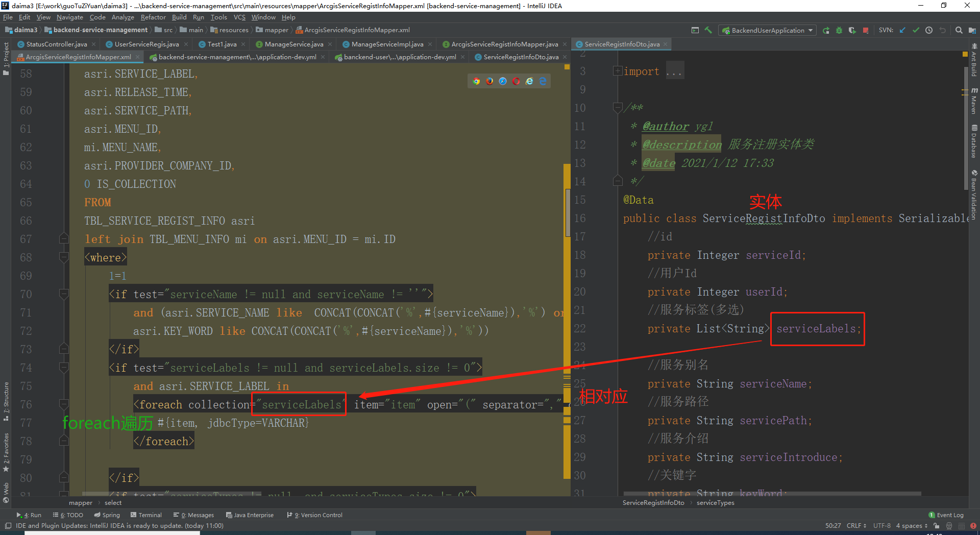This screenshot has height=535, width=980.
Task: Open the Run tool window button
Action: (x=29, y=515)
